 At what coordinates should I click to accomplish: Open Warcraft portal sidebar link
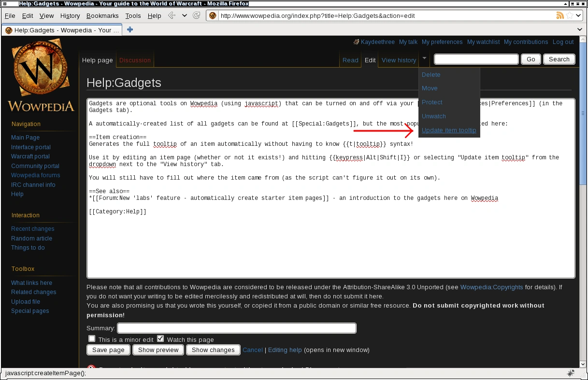[x=30, y=156]
